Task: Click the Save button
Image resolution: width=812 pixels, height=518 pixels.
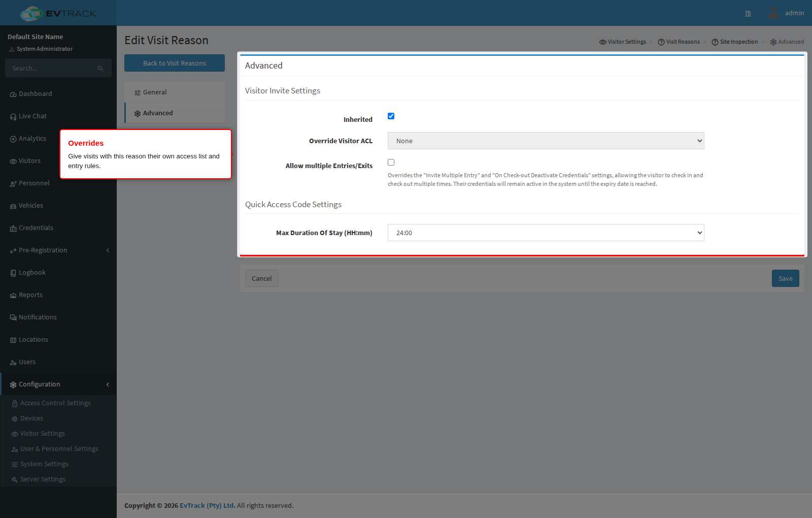Action: click(x=786, y=278)
